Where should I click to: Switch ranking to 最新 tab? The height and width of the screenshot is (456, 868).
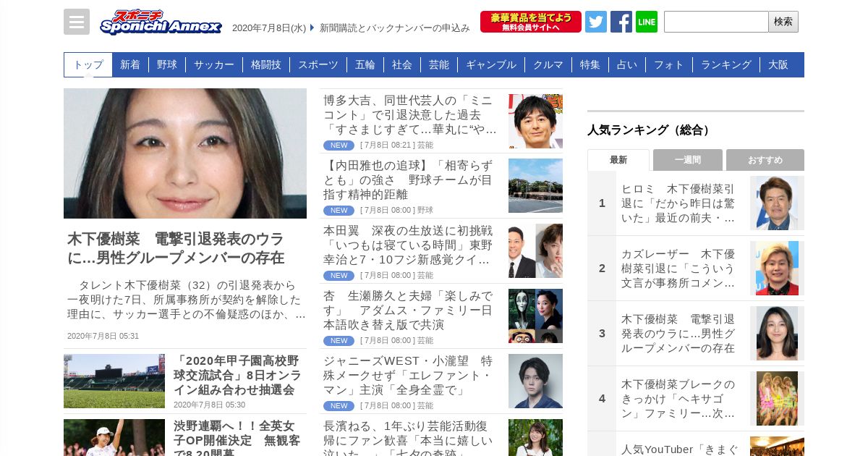(618, 160)
